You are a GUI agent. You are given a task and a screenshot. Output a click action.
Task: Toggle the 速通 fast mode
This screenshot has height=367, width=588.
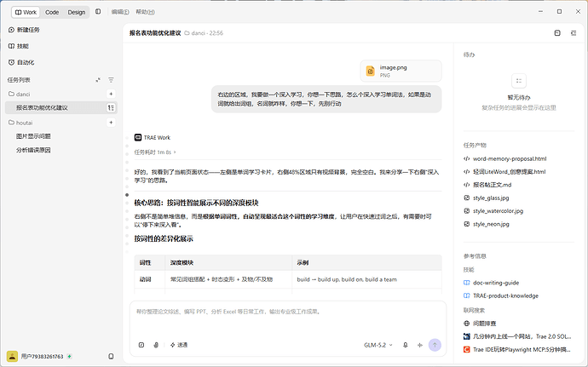(x=179, y=345)
